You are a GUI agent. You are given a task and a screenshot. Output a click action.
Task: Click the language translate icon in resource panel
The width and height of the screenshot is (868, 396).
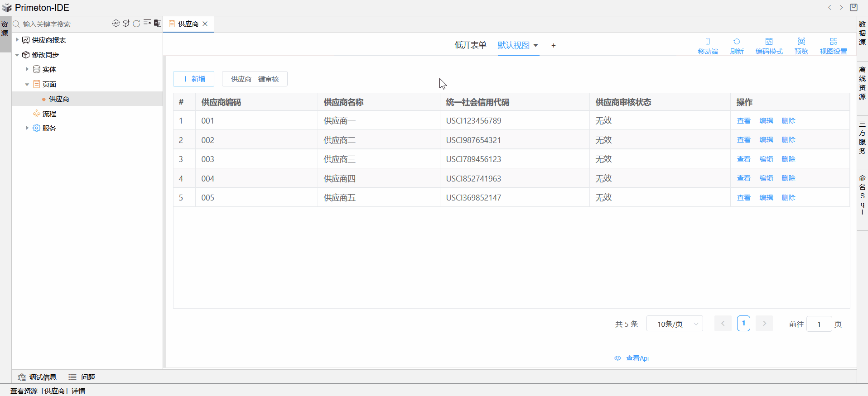[157, 24]
